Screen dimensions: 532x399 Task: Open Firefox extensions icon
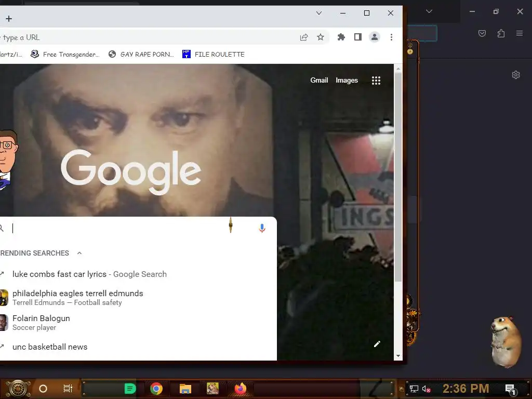coord(501,33)
